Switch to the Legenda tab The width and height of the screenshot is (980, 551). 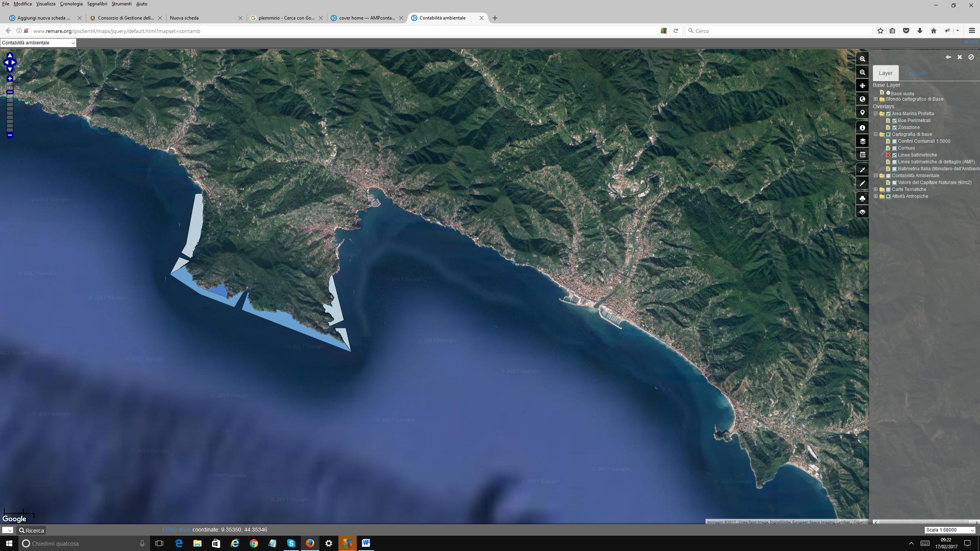[x=916, y=73]
